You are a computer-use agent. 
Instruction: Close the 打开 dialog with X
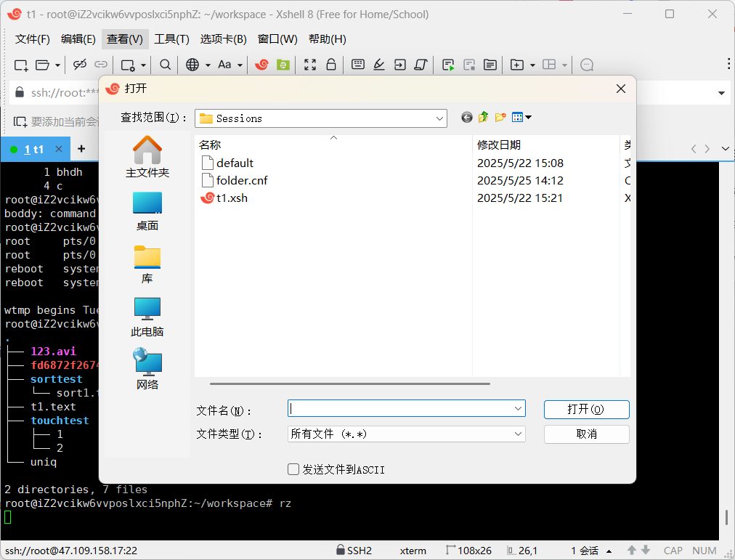tap(621, 89)
